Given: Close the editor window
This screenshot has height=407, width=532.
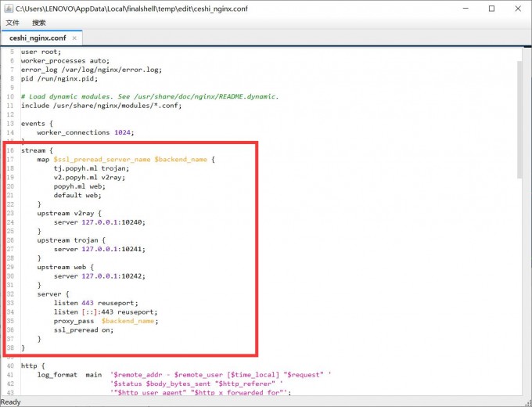Looking at the screenshot, I should 518,9.
